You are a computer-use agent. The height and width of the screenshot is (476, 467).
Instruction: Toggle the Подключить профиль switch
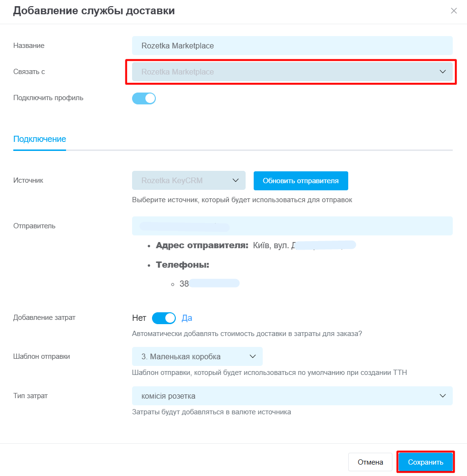pyautogui.click(x=144, y=98)
